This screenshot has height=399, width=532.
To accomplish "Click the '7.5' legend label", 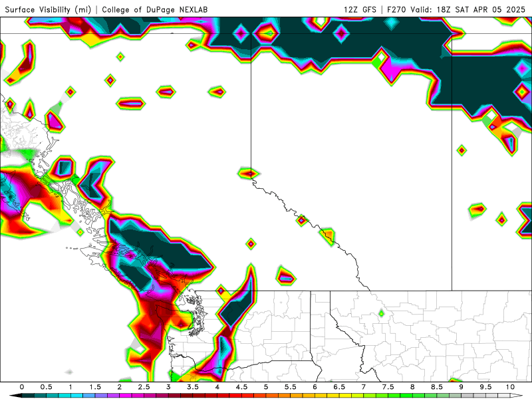I will click(388, 387).
